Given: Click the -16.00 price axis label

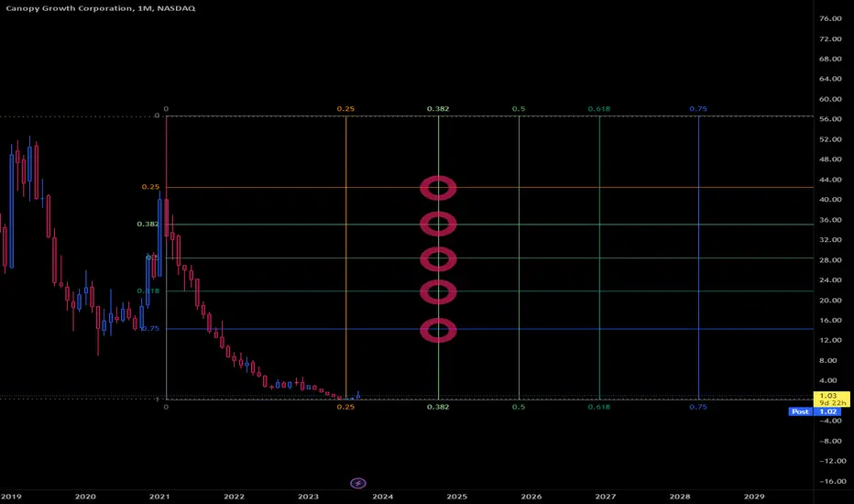Looking at the screenshot, I should [833, 481].
